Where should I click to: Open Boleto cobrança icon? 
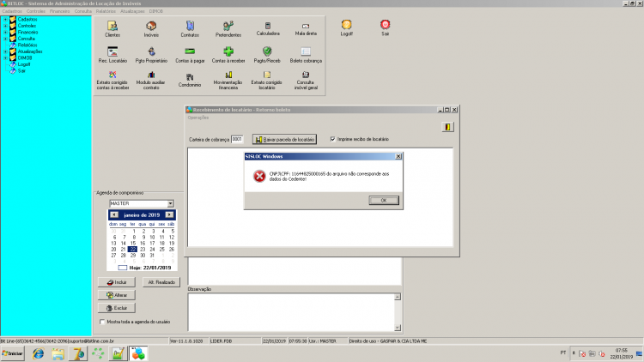click(306, 55)
